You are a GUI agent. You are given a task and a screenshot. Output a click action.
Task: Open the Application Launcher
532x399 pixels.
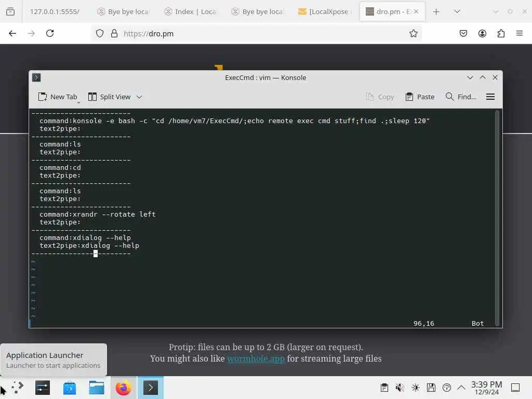coord(17,388)
